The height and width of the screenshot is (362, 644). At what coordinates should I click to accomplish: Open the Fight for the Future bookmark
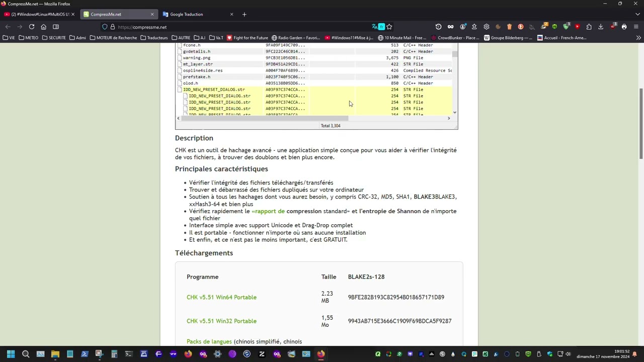pos(248,38)
